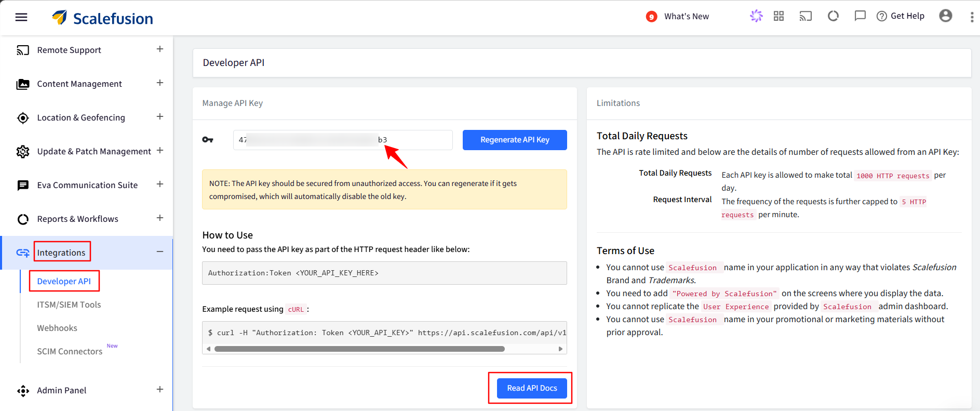The height and width of the screenshot is (411, 980).
Task: Click right arrow of curl scrollbar
Action: tap(560, 349)
